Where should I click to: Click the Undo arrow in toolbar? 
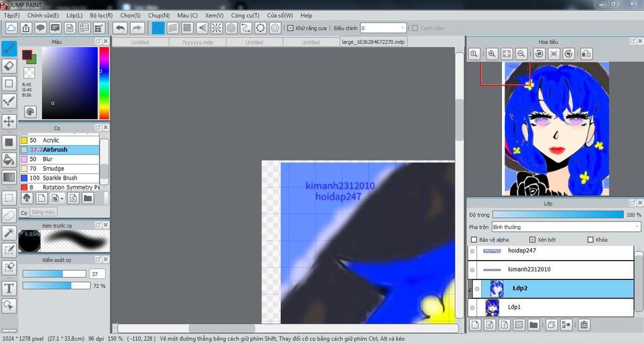click(x=120, y=28)
